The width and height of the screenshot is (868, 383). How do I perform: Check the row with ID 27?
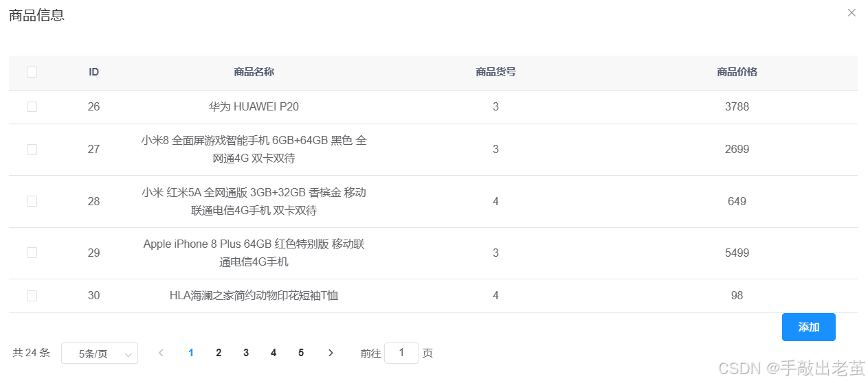click(x=32, y=150)
